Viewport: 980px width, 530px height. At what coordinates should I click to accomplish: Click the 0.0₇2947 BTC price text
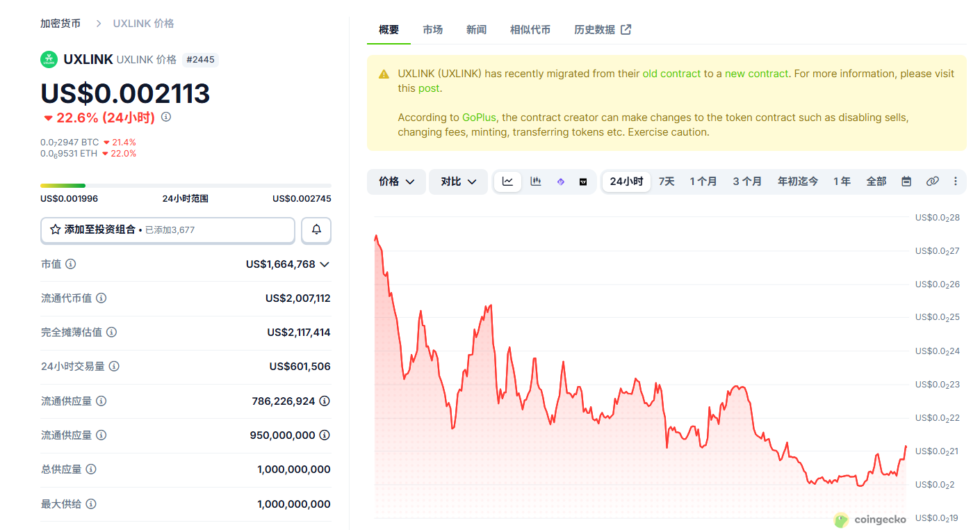70,143
